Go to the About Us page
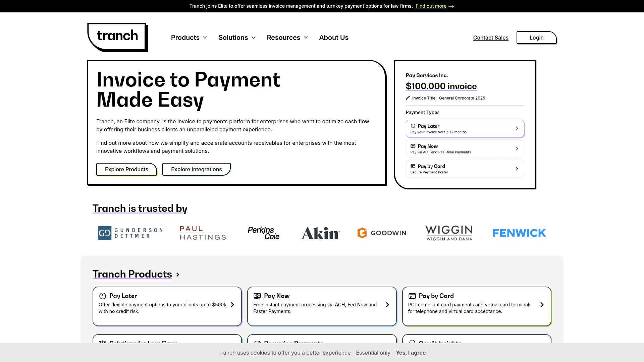 point(334,38)
